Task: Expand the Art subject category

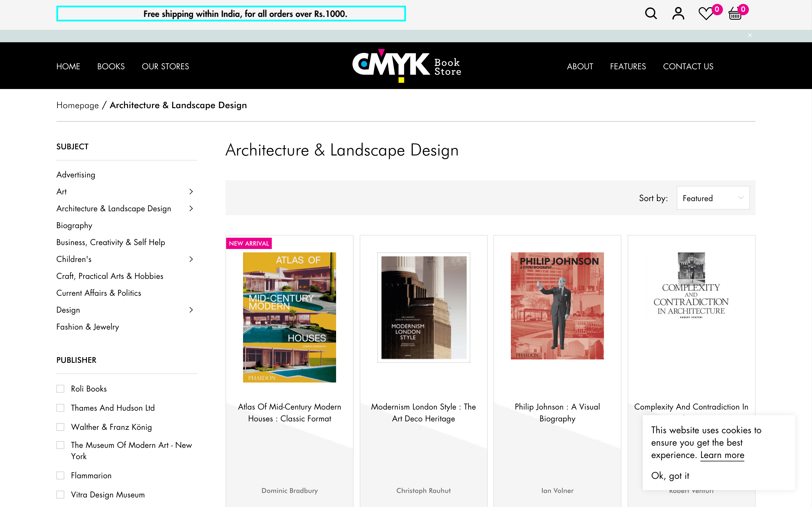Action: [x=191, y=192]
